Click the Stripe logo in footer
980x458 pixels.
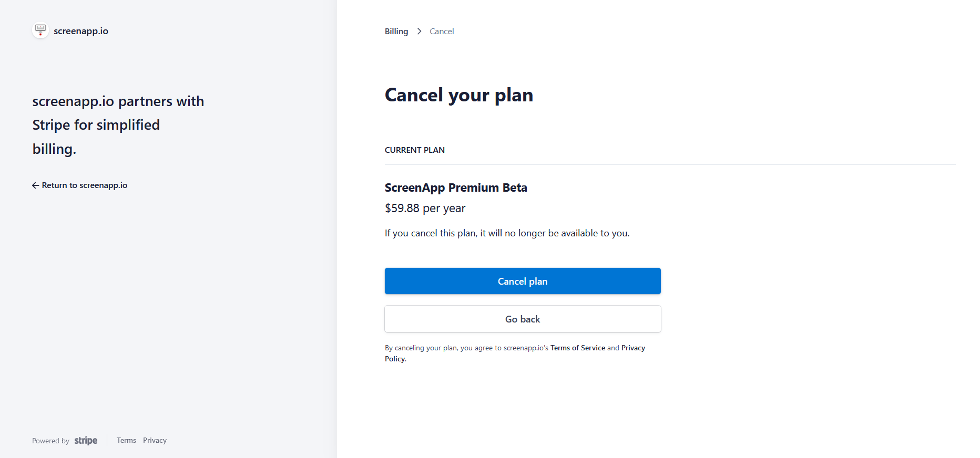86,441
